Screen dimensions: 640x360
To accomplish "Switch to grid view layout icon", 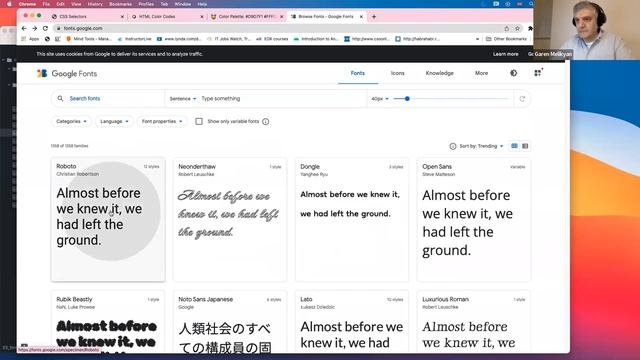I will tap(514, 146).
